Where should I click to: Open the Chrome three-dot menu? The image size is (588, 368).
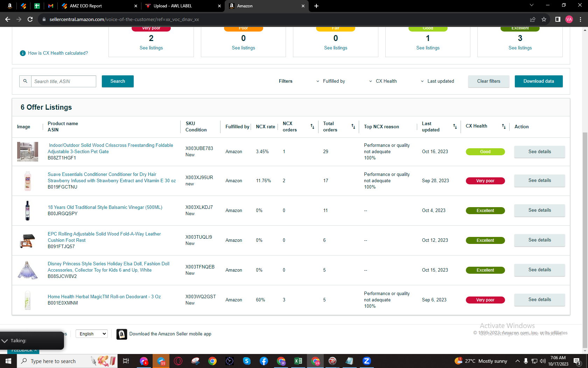point(580,19)
